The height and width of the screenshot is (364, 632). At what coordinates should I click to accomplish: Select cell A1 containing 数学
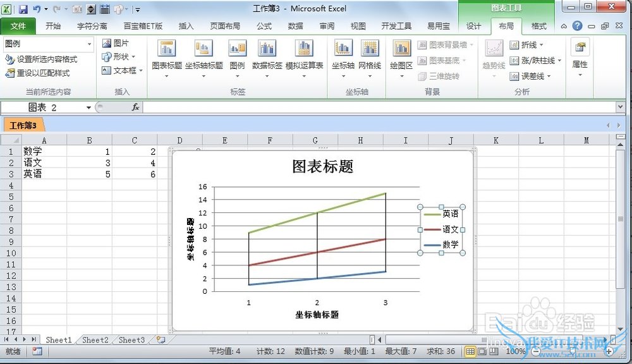point(44,152)
